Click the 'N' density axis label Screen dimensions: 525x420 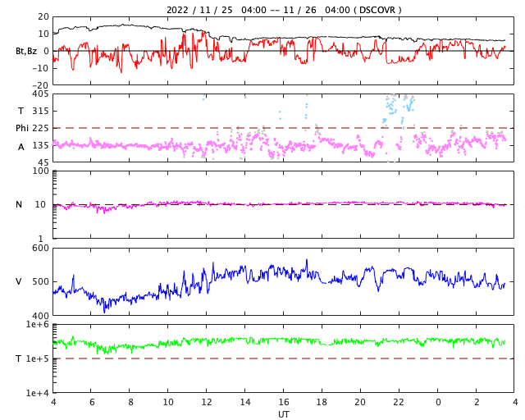(19, 204)
